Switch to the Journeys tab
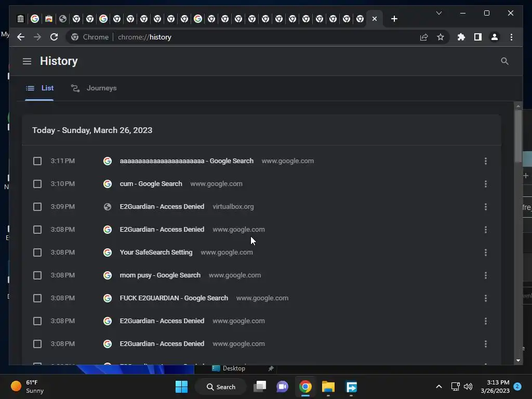The width and height of the screenshot is (532, 399). pyautogui.click(x=94, y=88)
